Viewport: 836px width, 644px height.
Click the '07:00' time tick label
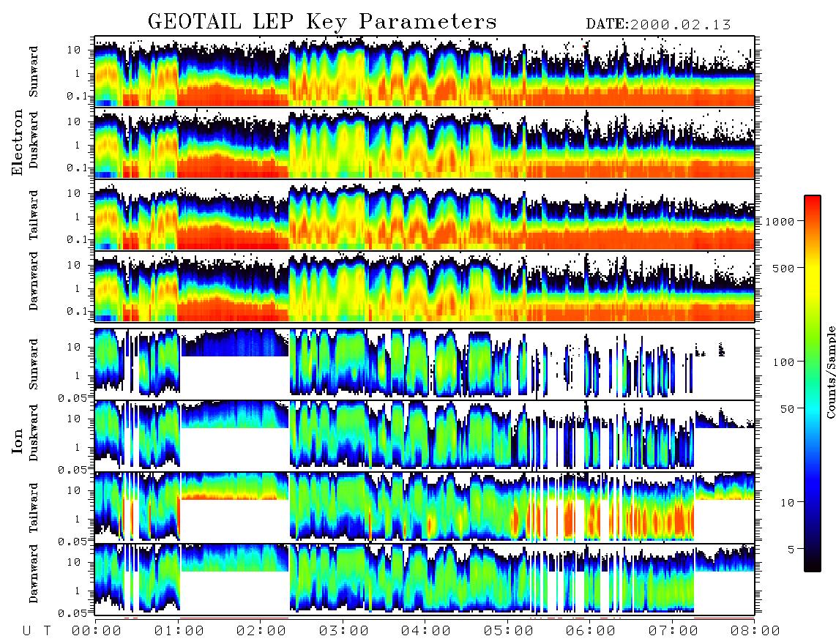[673, 632]
